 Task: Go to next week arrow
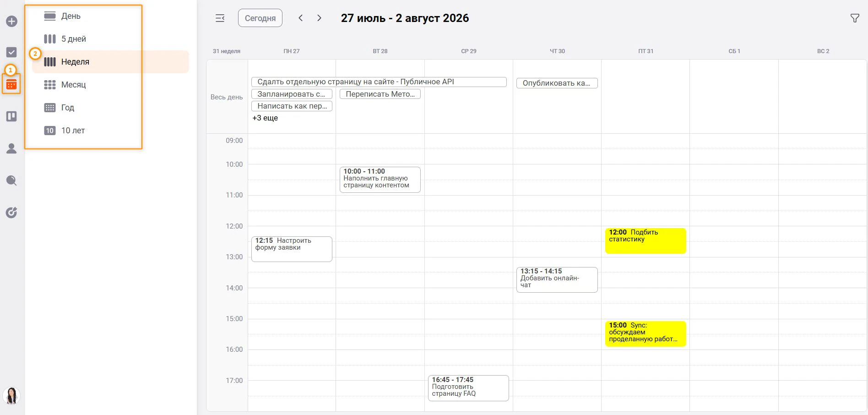[x=319, y=18]
